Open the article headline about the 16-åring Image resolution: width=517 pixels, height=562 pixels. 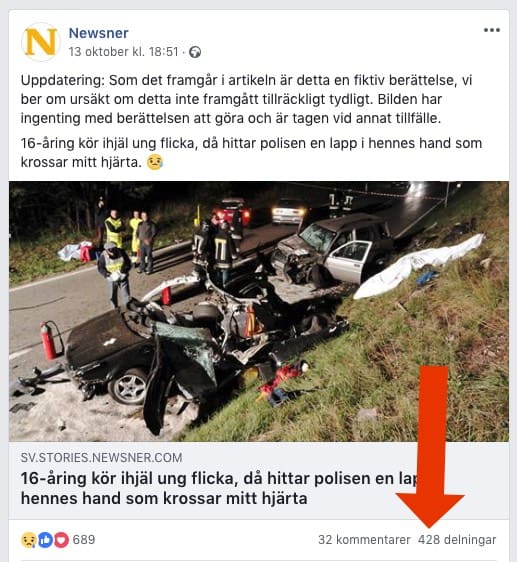[219, 488]
